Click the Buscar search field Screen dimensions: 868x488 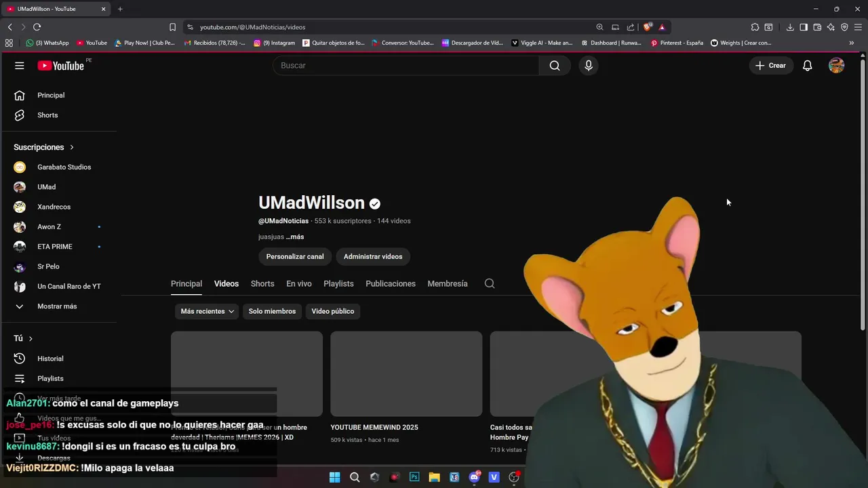pyautogui.click(x=406, y=66)
